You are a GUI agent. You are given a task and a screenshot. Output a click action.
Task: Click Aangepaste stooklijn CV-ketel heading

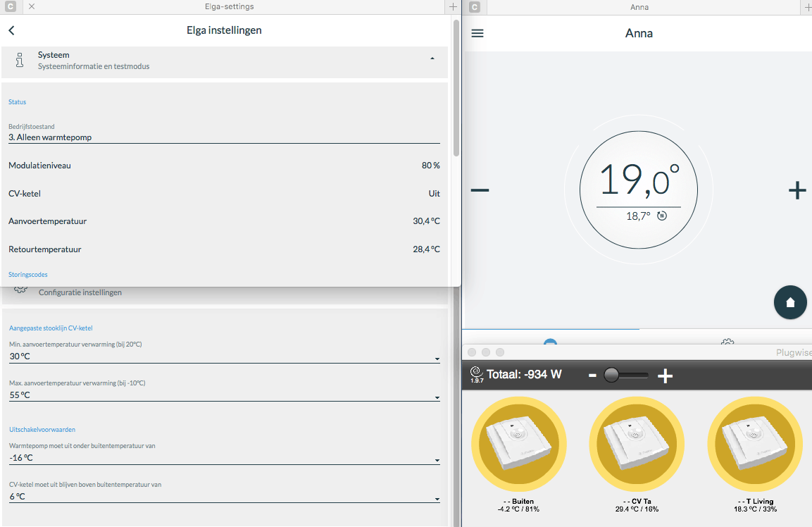coord(51,328)
